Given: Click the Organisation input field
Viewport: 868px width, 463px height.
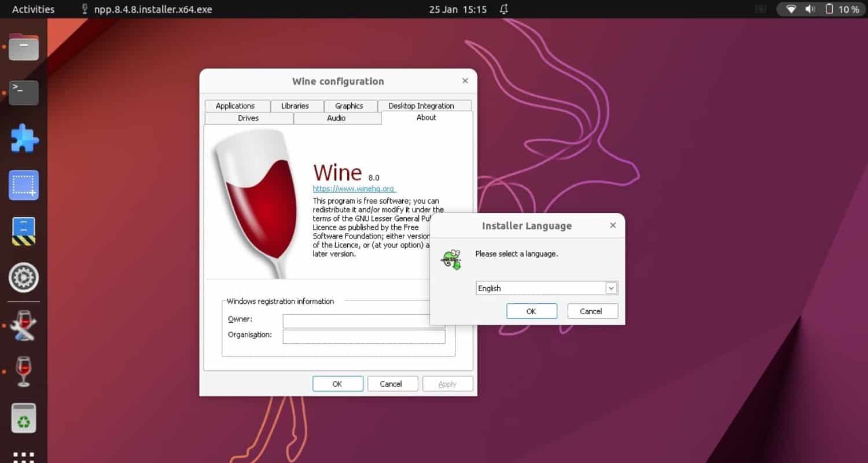Looking at the screenshot, I should (364, 336).
